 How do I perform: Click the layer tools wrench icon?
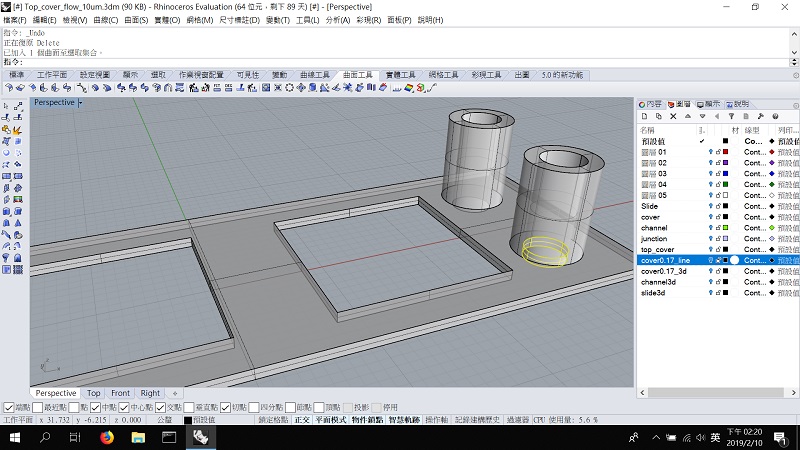click(x=759, y=117)
